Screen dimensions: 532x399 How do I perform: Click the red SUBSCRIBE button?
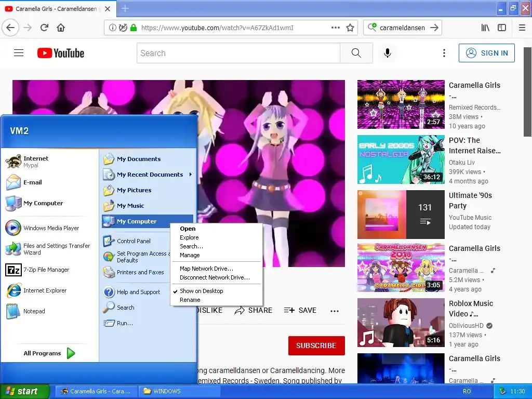point(316,345)
